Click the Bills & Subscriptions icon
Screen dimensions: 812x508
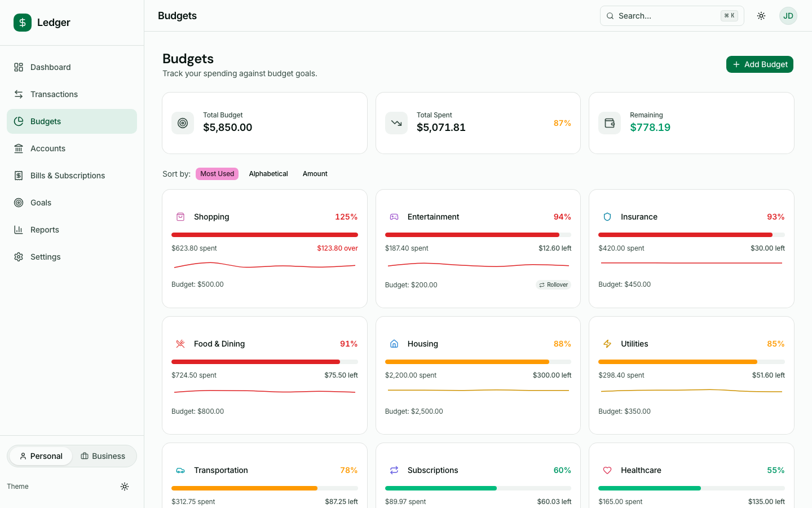pos(19,176)
